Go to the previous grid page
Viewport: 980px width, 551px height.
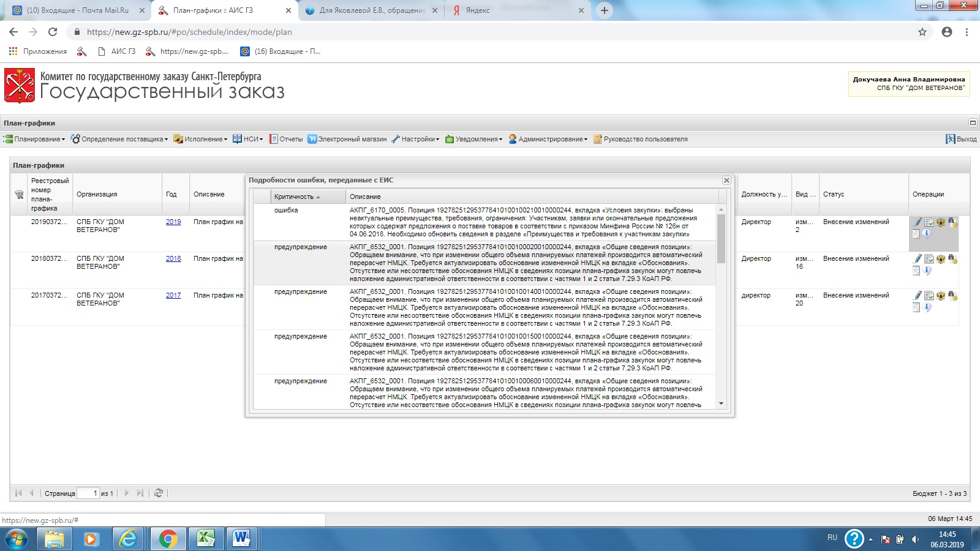point(31,493)
